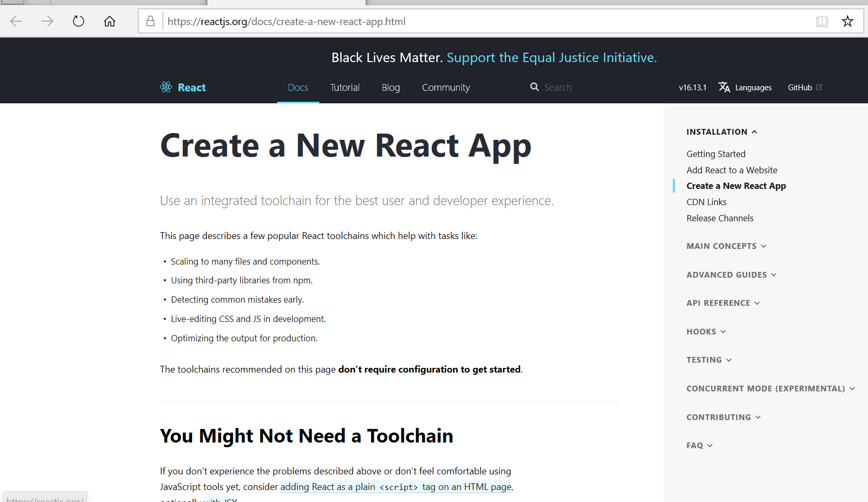This screenshot has width=868, height=502.
Task: Click the You Might Not Need a Toolchain heading
Action: point(306,436)
